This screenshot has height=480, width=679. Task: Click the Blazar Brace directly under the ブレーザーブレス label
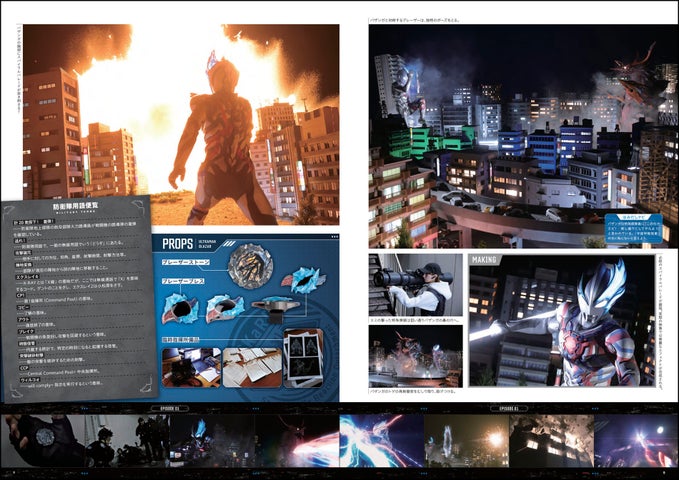coord(180,307)
